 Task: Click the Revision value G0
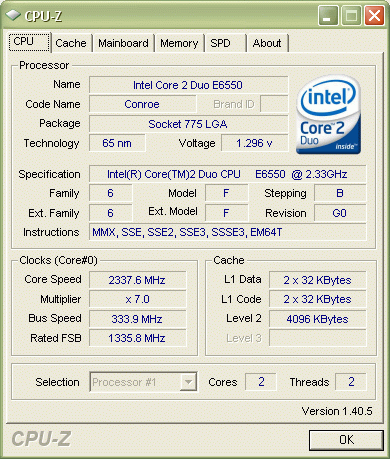coord(340,213)
